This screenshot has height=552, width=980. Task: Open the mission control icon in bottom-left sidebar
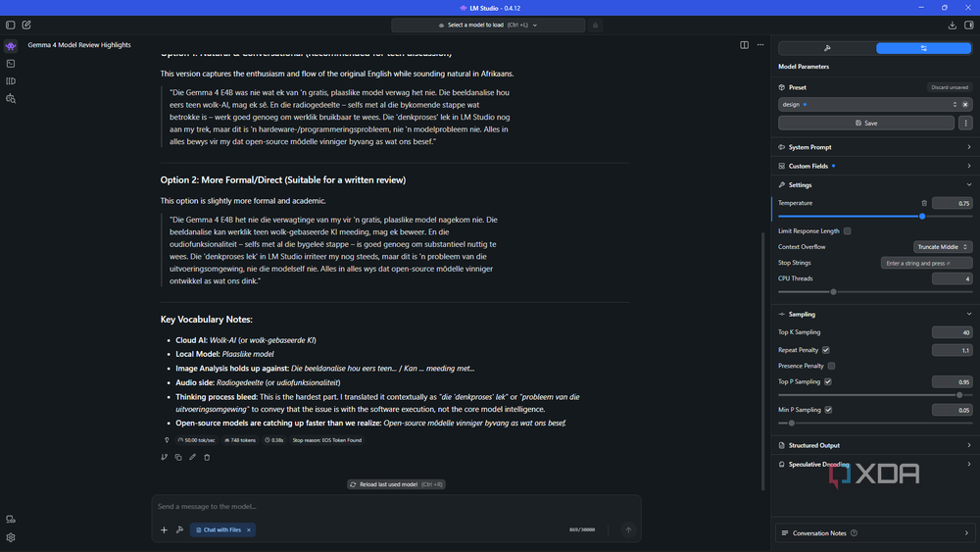11,520
